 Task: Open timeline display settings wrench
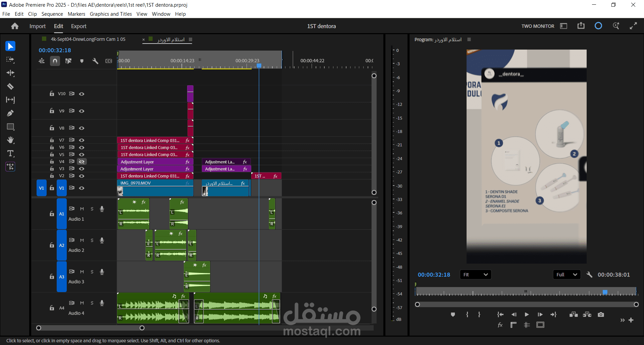coord(95,61)
